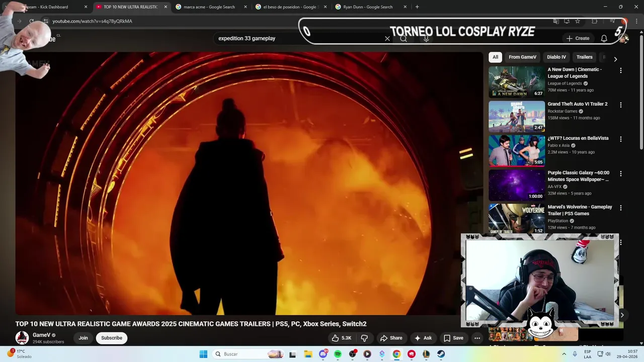Viewport: 644px width, 362px height.
Task: View site information icon in address bar
Action: tap(45, 21)
